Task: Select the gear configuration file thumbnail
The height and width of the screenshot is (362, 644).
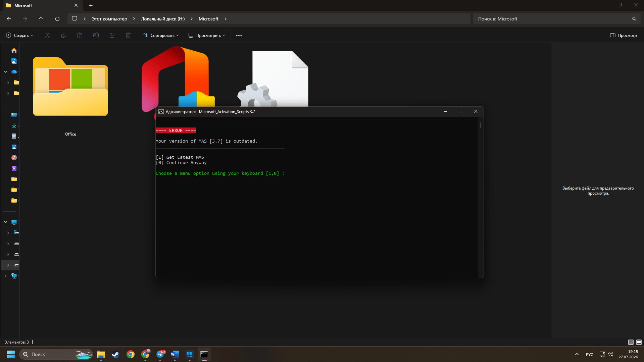Action: (x=273, y=79)
